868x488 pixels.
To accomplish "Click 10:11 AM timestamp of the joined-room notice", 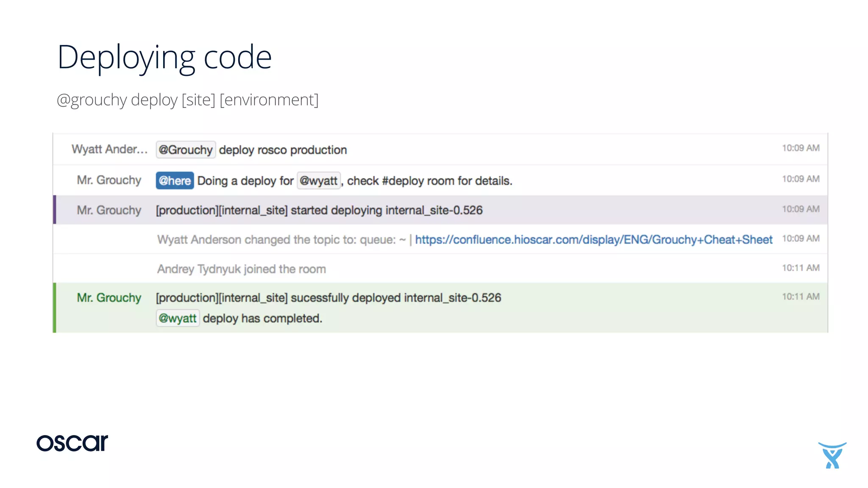I will (801, 268).
